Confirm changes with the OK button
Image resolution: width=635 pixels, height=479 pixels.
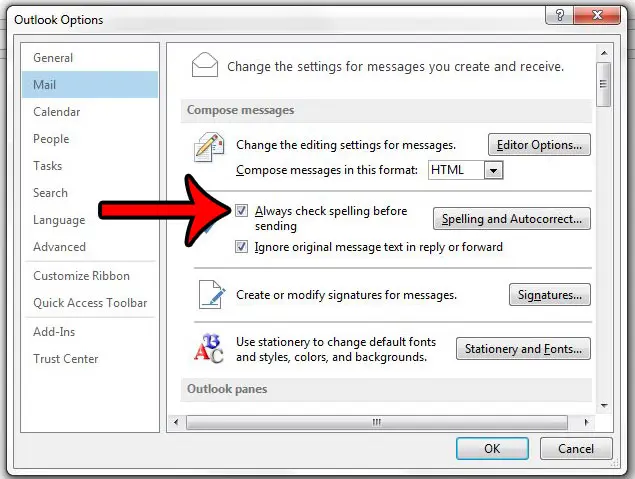tap(492, 449)
